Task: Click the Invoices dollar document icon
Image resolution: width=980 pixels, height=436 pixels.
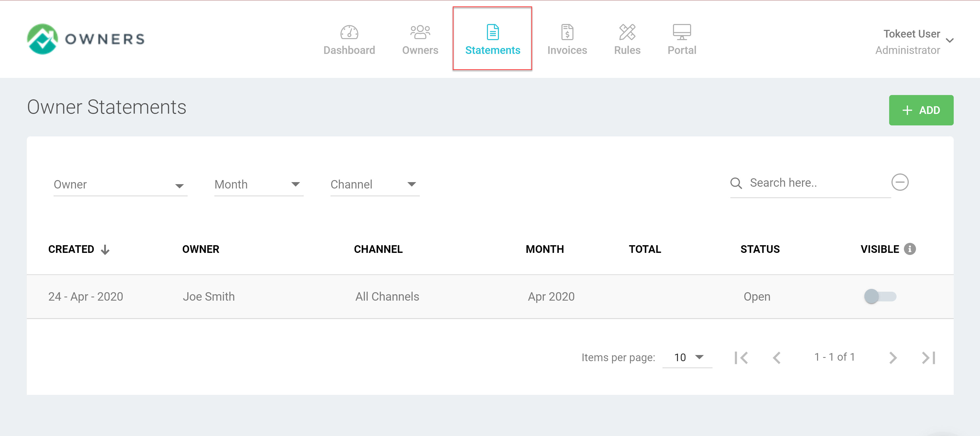Action: tap(567, 32)
